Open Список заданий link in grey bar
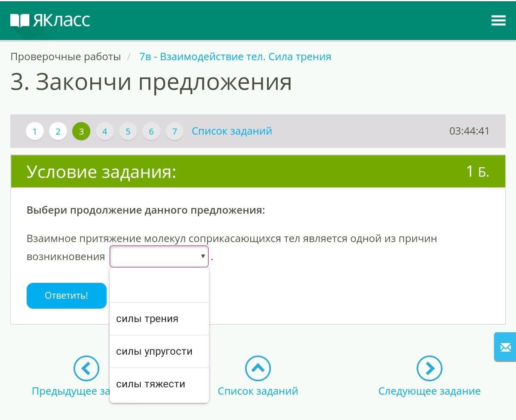This screenshot has height=420, width=516. pos(232,131)
